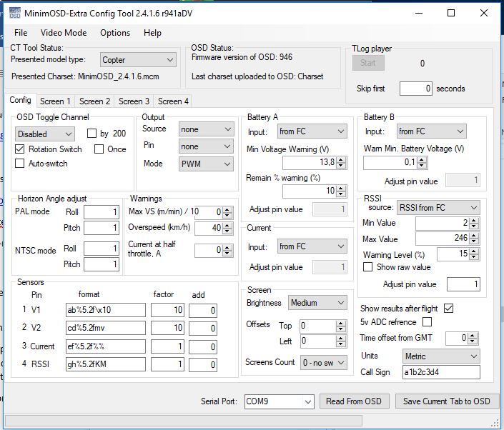This screenshot has height=430, width=504.
Task: Open the Presented model type dropdown
Action: (x=137, y=60)
